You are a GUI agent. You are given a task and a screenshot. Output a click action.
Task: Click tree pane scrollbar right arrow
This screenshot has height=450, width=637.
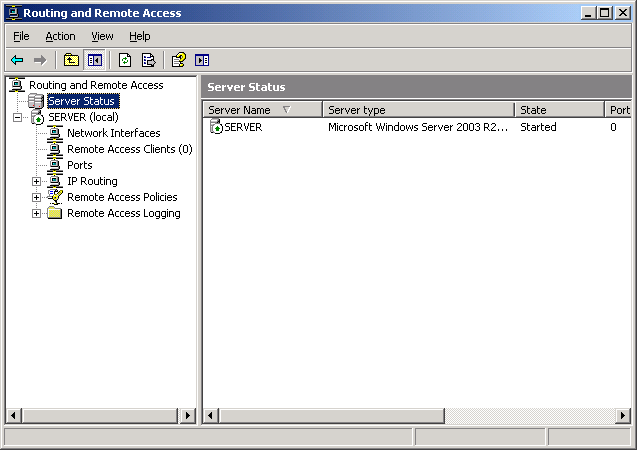(x=187, y=415)
